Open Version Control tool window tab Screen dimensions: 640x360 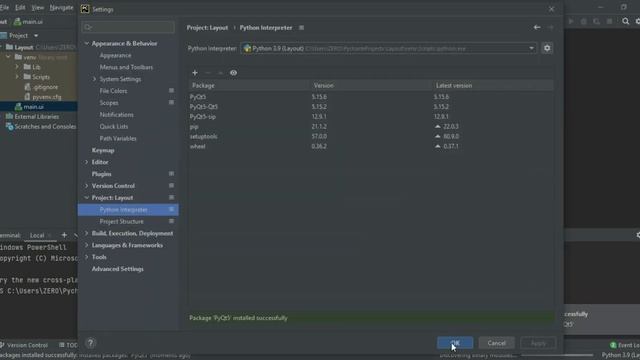click(x=24, y=345)
